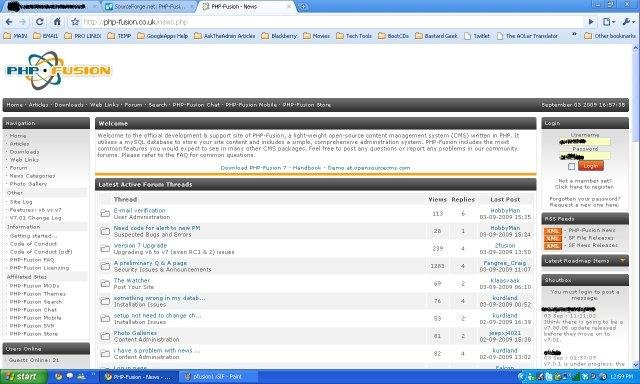Image resolution: width=640 pixels, height=384 pixels.
Task: Open the Handbook link
Action: (307, 168)
